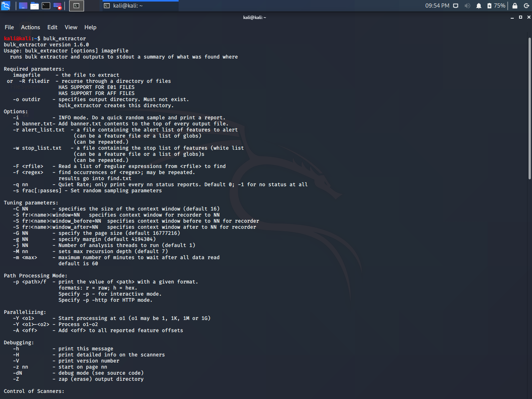
Task: Click the 'default is 60' line
Action: coord(78,263)
